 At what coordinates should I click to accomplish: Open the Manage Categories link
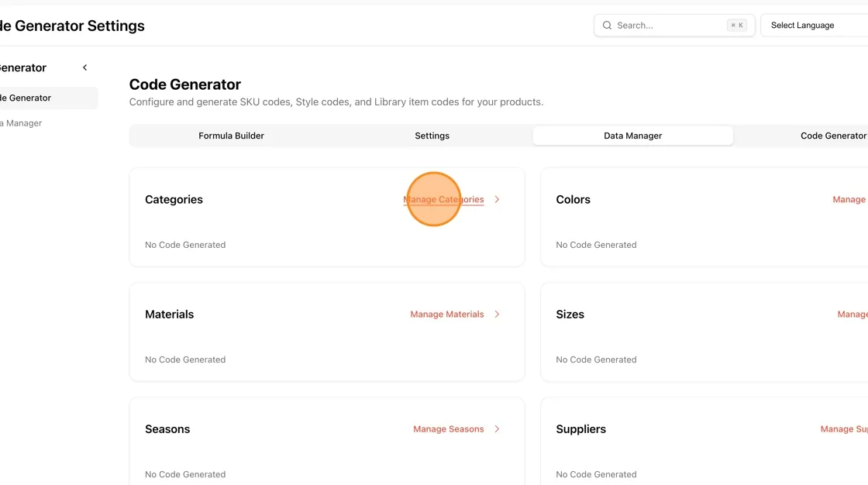tap(443, 199)
